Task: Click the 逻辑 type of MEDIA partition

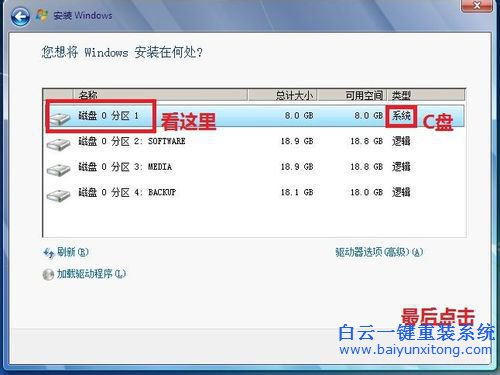Action: point(401,167)
